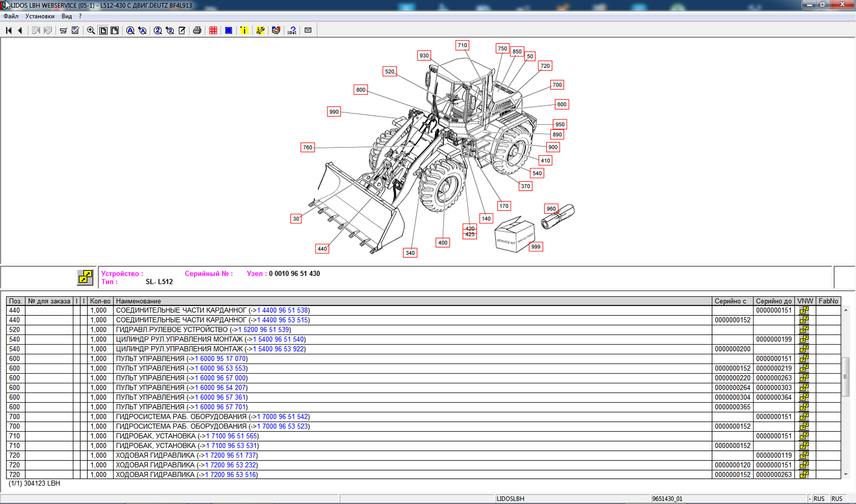This screenshot has width=856, height=504.
Task: Click the printer icon
Action: [197, 30]
